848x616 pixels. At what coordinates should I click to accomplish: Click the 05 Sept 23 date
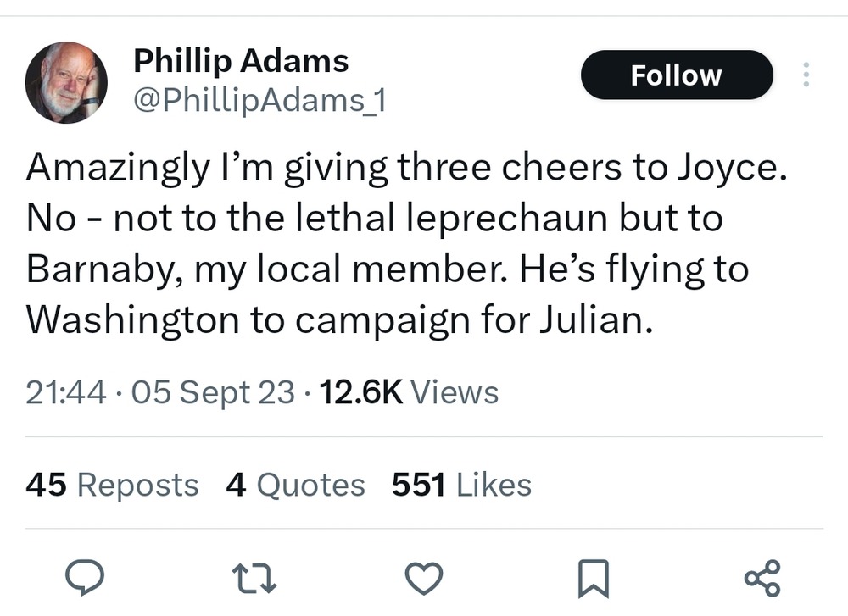point(213,392)
